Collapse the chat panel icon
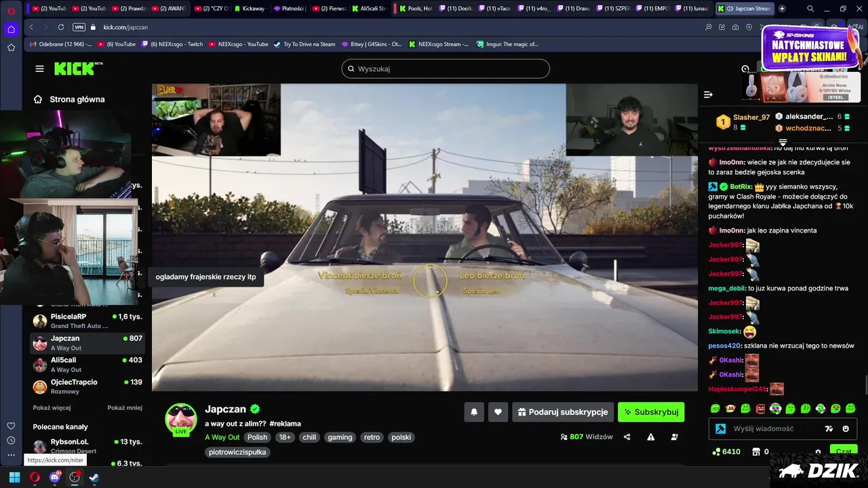 708,95
